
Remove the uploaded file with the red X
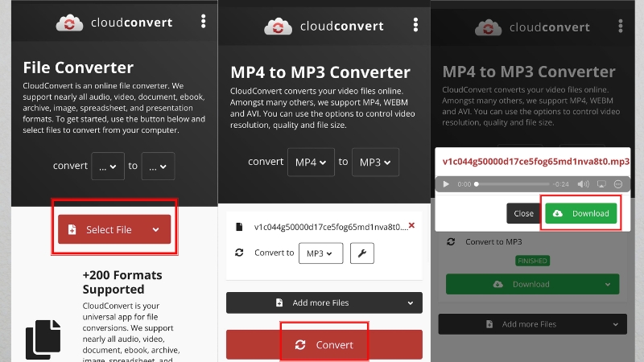(411, 225)
